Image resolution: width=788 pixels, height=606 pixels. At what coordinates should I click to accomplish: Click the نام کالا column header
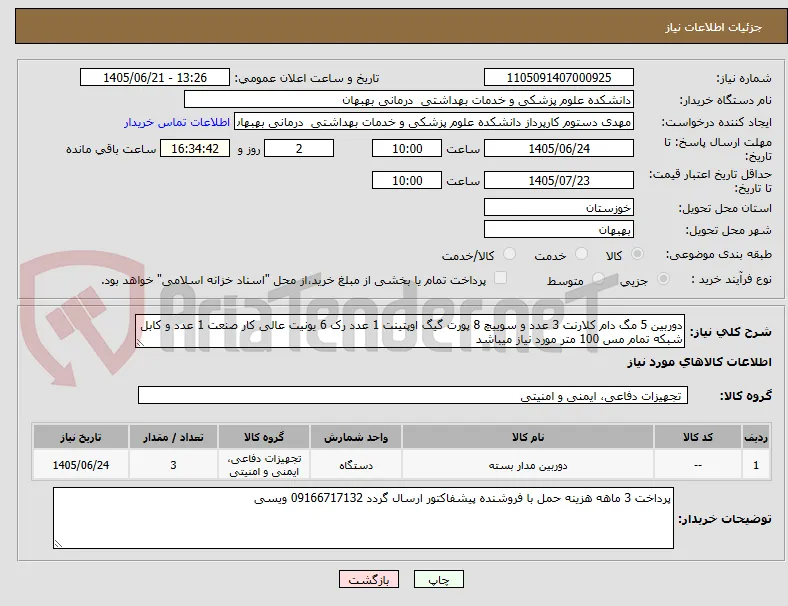(x=528, y=437)
